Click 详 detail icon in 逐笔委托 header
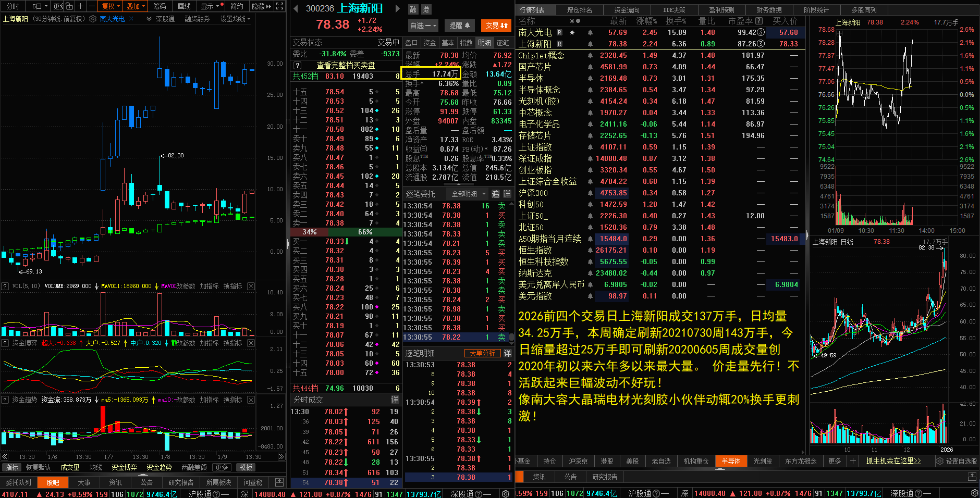Viewport: 980px width, 498px height. tap(507, 194)
